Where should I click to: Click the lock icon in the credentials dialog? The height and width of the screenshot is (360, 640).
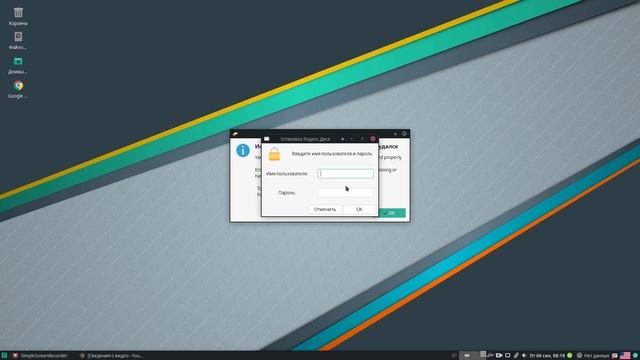click(274, 154)
